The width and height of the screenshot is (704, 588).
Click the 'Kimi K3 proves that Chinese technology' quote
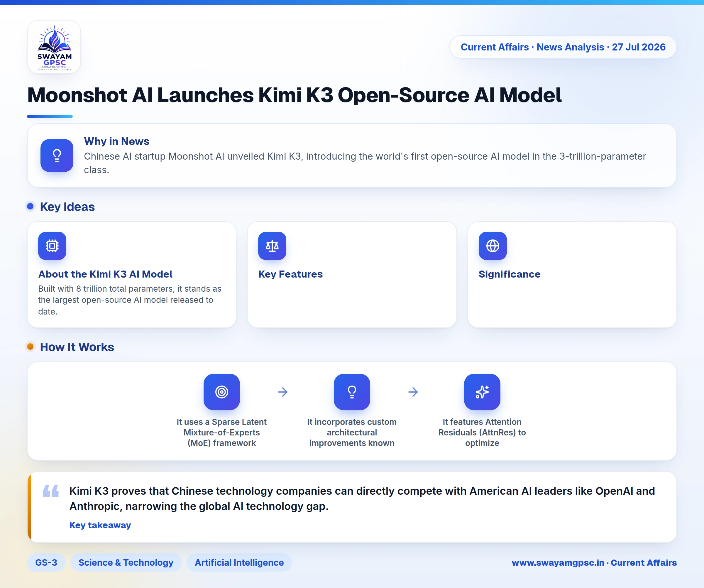coord(362,499)
